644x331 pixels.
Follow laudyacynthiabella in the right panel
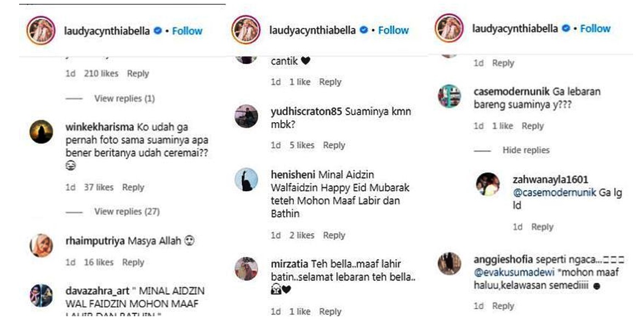tap(595, 28)
